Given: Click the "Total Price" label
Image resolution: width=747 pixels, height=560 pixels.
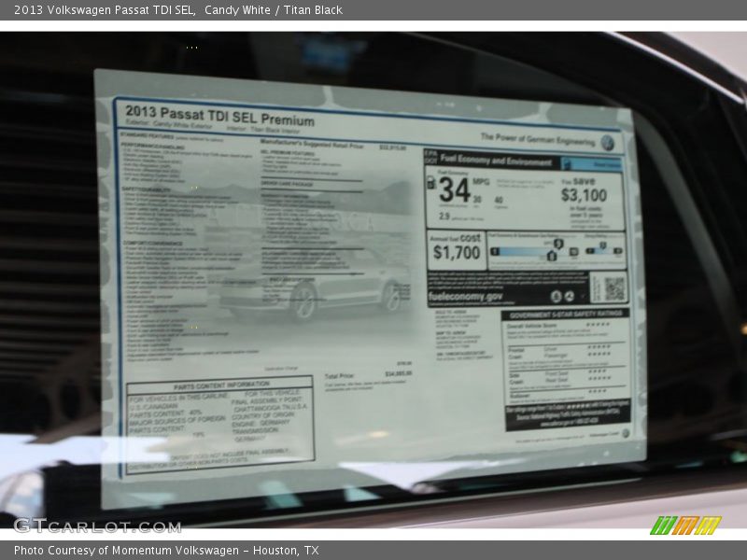Looking at the screenshot, I should [x=339, y=376].
